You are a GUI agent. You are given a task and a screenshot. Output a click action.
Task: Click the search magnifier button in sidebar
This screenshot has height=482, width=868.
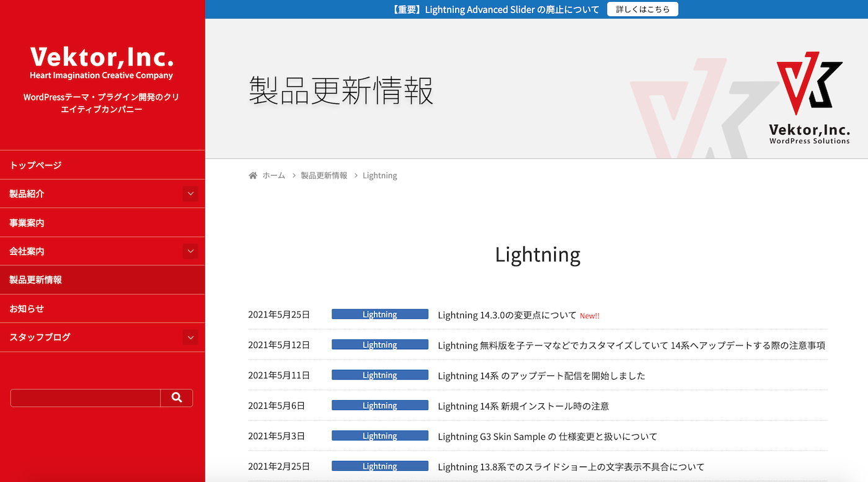(177, 398)
